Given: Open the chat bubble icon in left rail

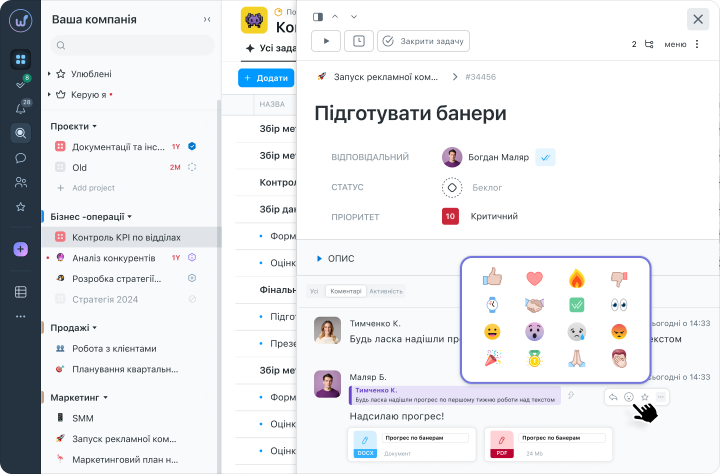Looking at the screenshot, I should (x=21, y=158).
